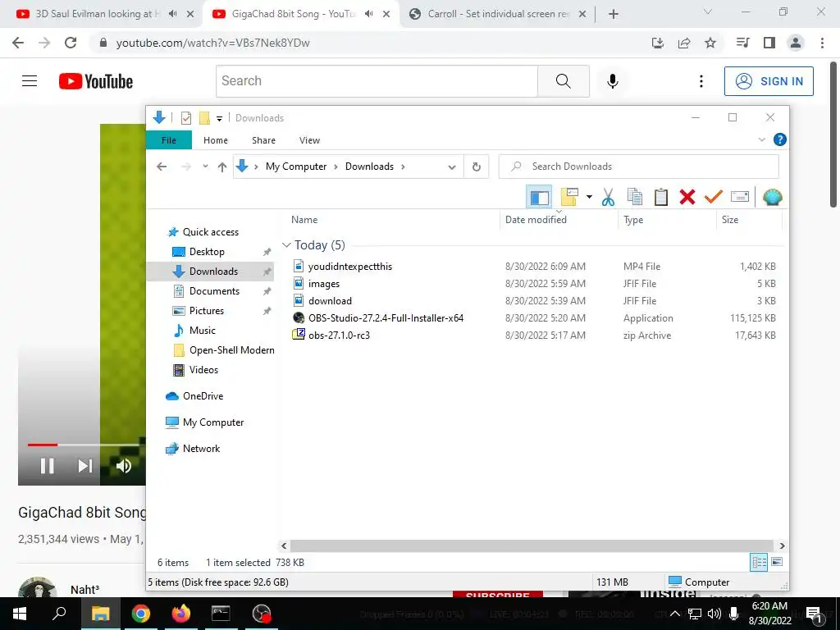Collapse the Today (5) group
The width and height of the screenshot is (840, 630).
coord(286,244)
